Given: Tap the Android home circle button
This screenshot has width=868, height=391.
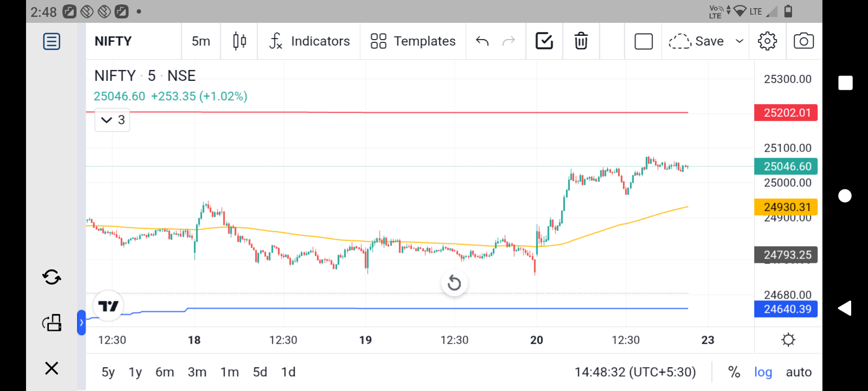Looking at the screenshot, I should 845,195.
